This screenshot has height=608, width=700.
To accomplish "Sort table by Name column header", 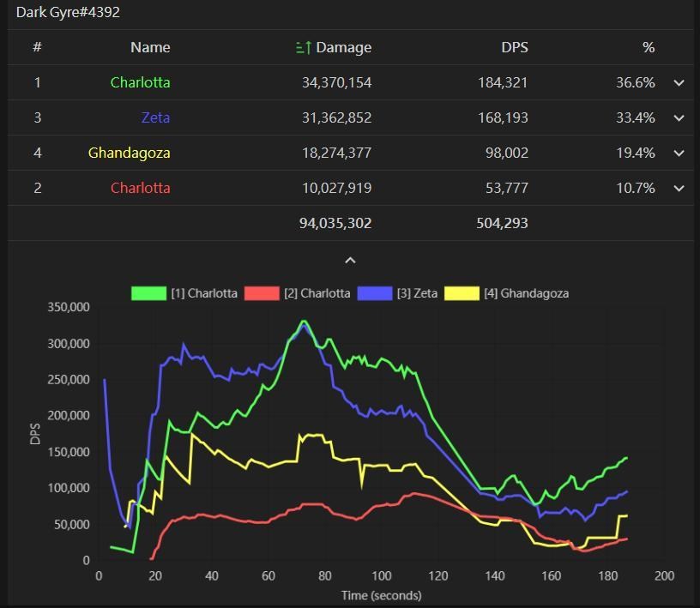I will tap(150, 48).
